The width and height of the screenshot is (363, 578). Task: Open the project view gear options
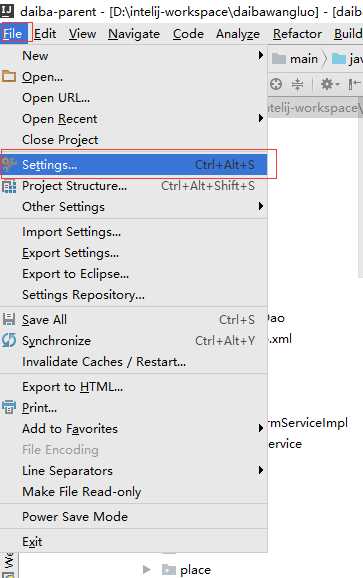(x=329, y=84)
